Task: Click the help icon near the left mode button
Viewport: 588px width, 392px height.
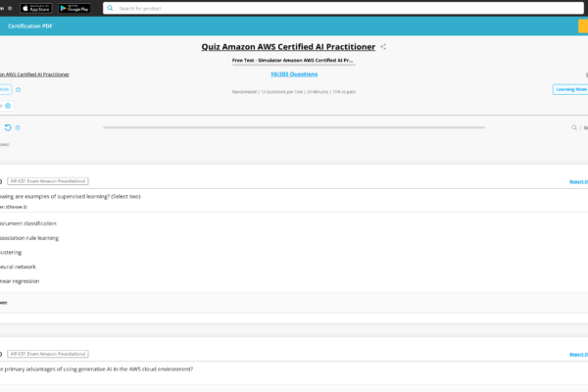Action: 18,89
